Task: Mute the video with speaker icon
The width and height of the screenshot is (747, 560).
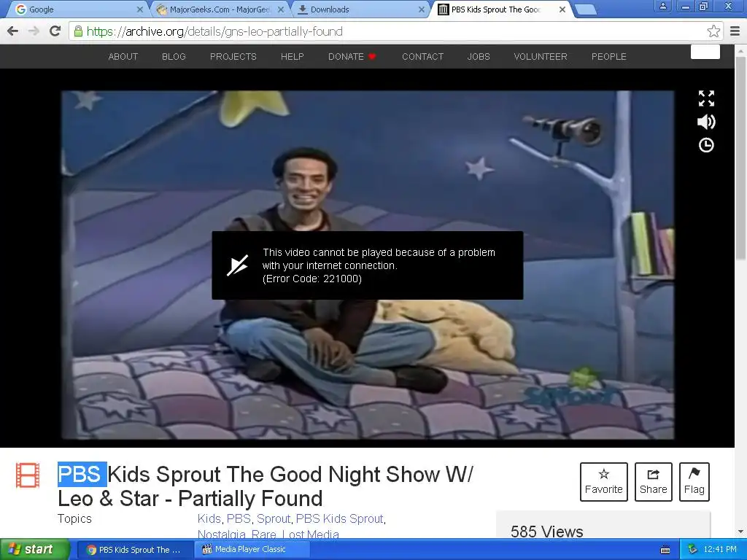Action: tap(706, 122)
